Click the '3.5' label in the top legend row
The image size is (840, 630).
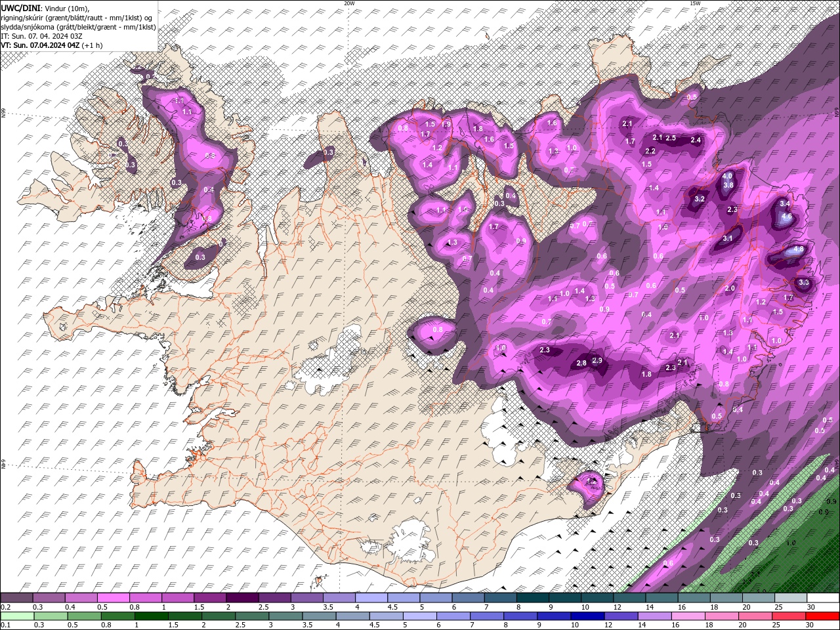point(327,607)
